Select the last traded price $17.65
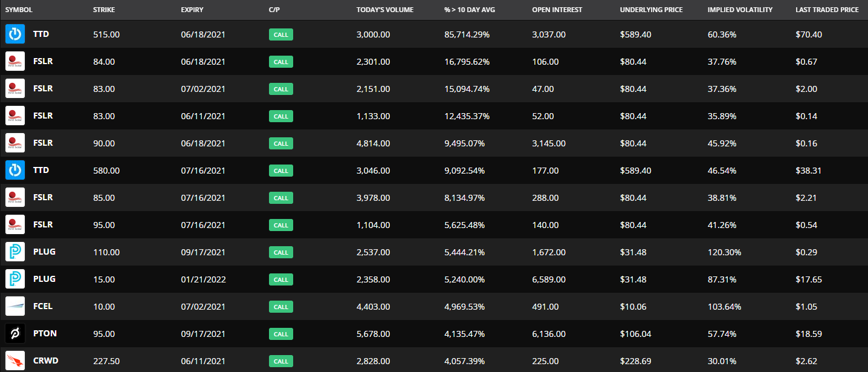 coord(809,279)
